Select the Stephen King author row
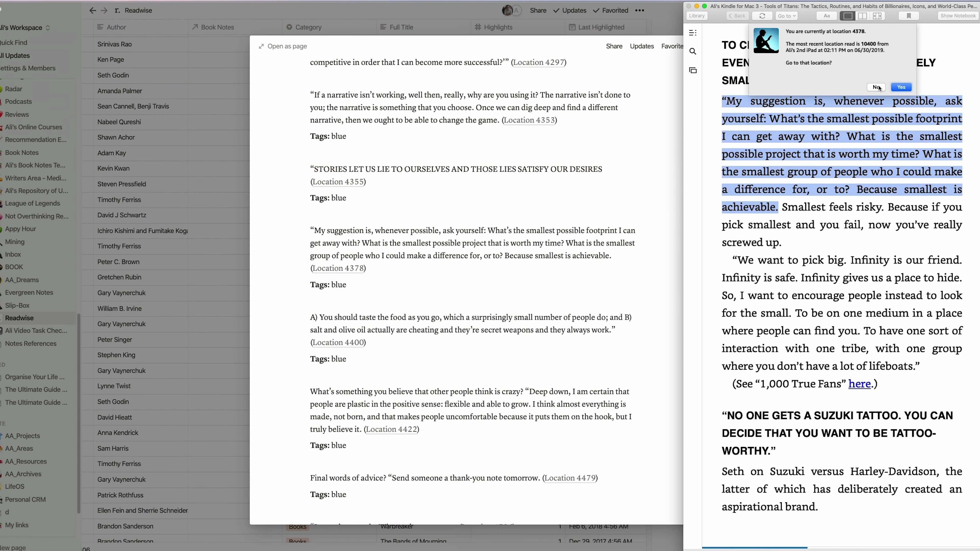 (x=116, y=355)
